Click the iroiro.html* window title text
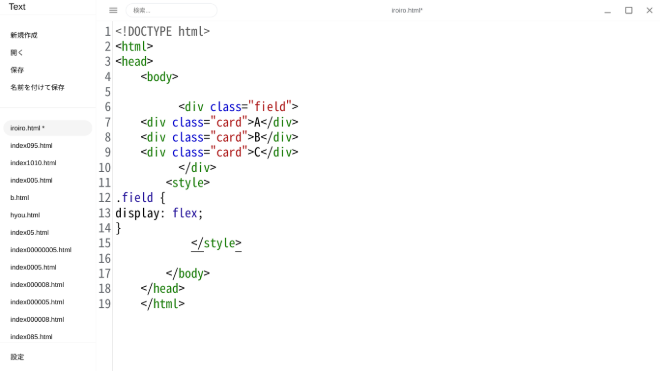This screenshot has width=660, height=371. pos(407,11)
